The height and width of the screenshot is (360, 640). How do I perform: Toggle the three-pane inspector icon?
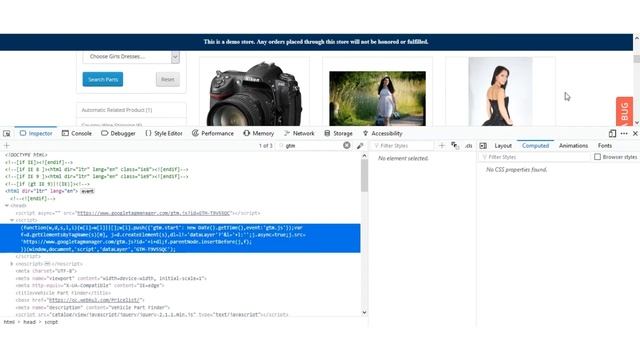tap(483, 146)
